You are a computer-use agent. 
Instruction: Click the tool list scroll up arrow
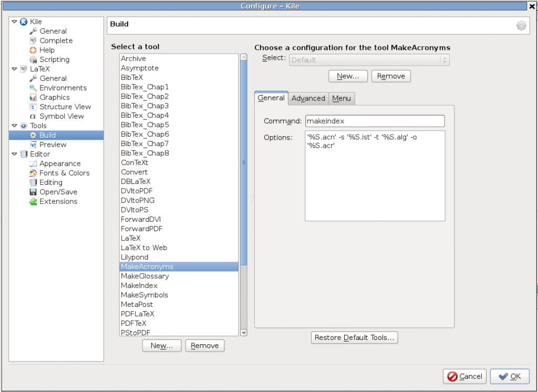(244, 57)
